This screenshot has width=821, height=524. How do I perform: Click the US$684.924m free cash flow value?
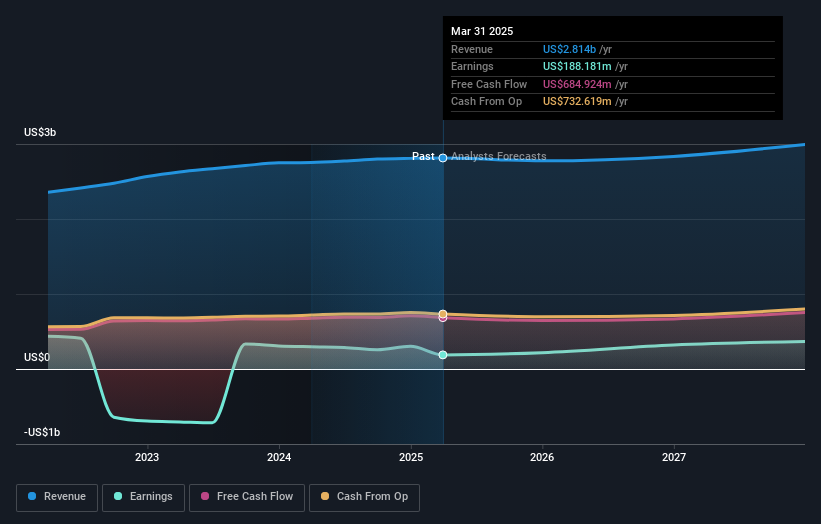(x=577, y=84)
